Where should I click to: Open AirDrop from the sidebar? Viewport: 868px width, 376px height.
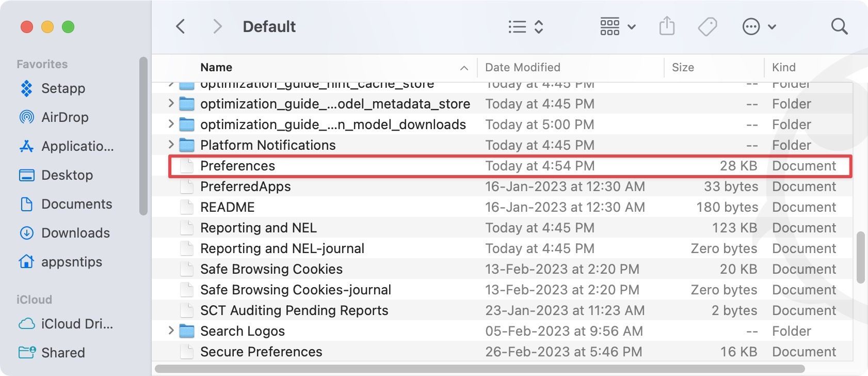pyautogui.click(x=65, y=117)
